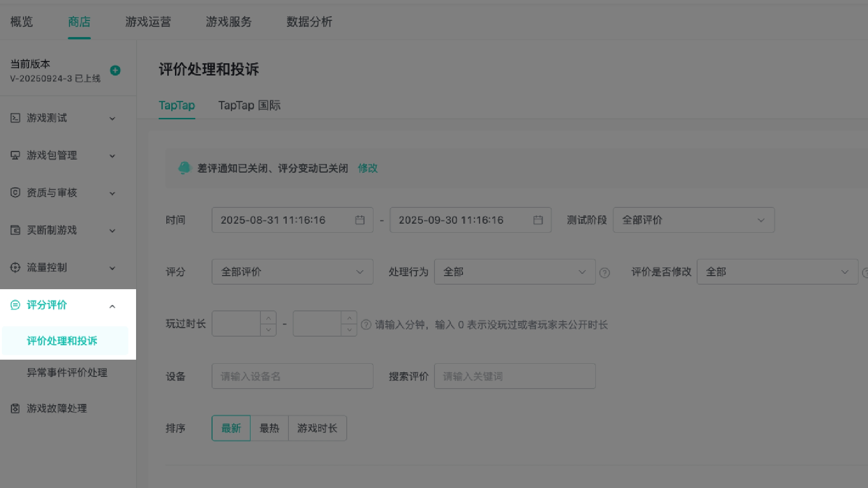This screenshot has height=488, width=868.
Task: Click the calendar icon in end date field
Action: [538, 220]
